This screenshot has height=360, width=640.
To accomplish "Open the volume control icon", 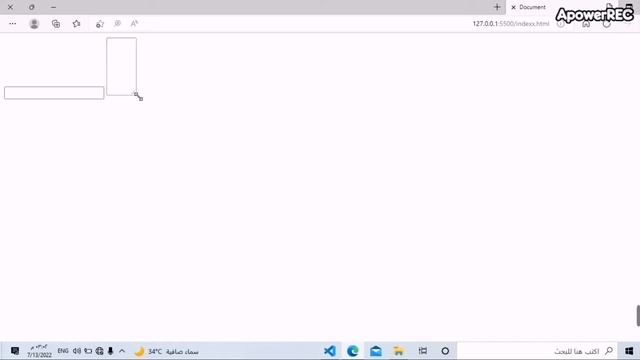I will point(77,351).
